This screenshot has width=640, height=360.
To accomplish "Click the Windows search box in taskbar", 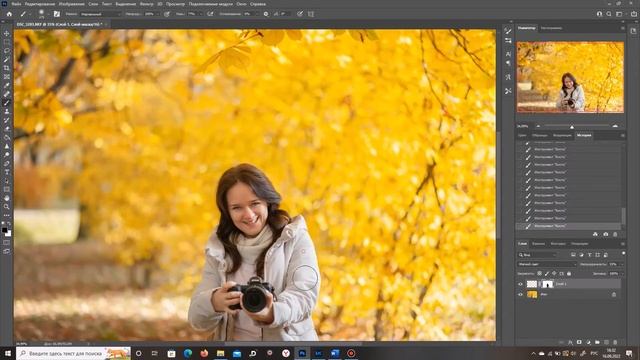I will pyautogui.click(x=73, y=353).
